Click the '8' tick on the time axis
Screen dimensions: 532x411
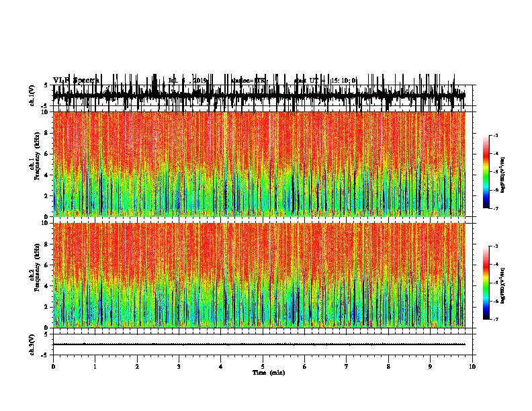click(x=388, y=367)
